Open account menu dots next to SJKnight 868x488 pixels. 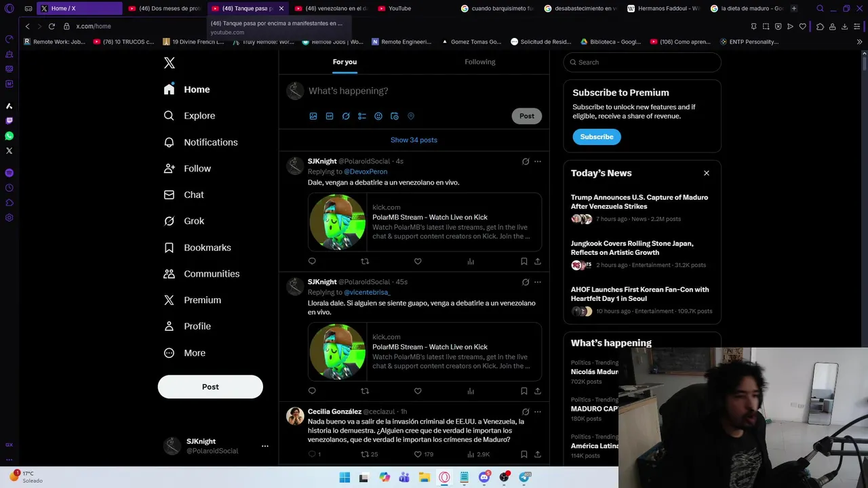pos(265,446)
